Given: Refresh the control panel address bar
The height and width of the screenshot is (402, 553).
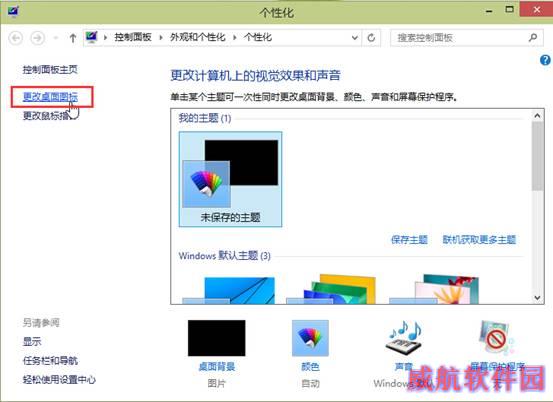Looking at the screenshot, I should click(371, 38).
